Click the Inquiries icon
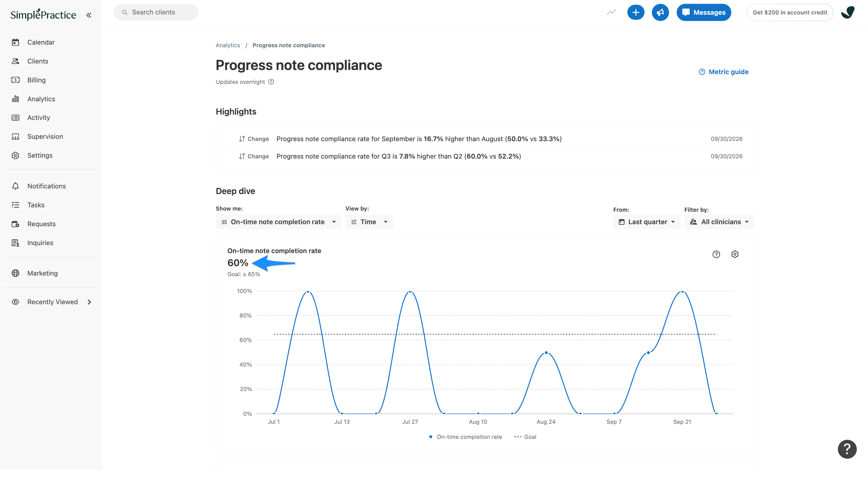The image size is (868, 482). [x=15, y=243]
